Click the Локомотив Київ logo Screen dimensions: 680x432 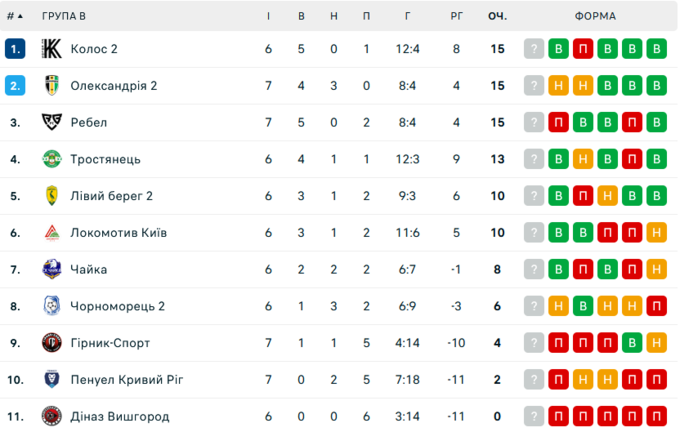click(52, 233)
